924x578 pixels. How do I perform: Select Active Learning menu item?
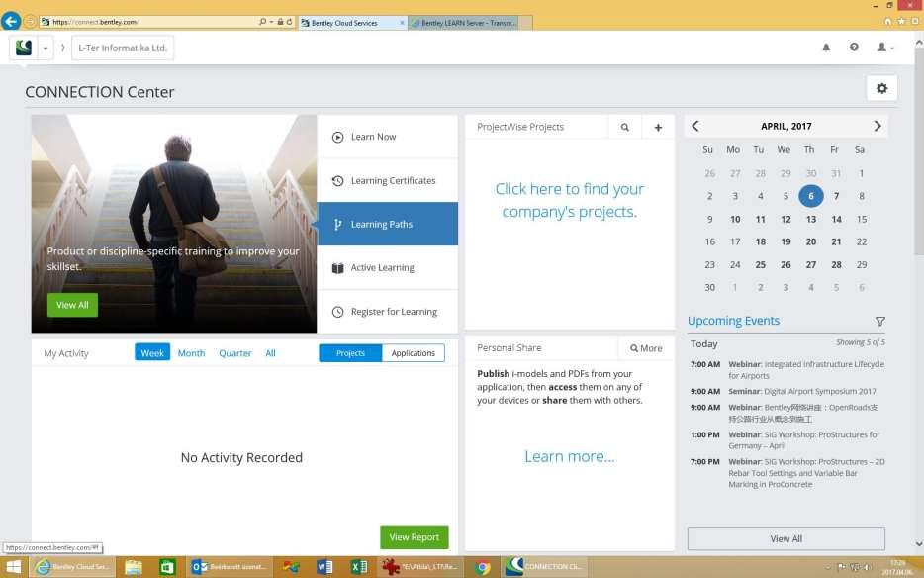coord(387,268)
